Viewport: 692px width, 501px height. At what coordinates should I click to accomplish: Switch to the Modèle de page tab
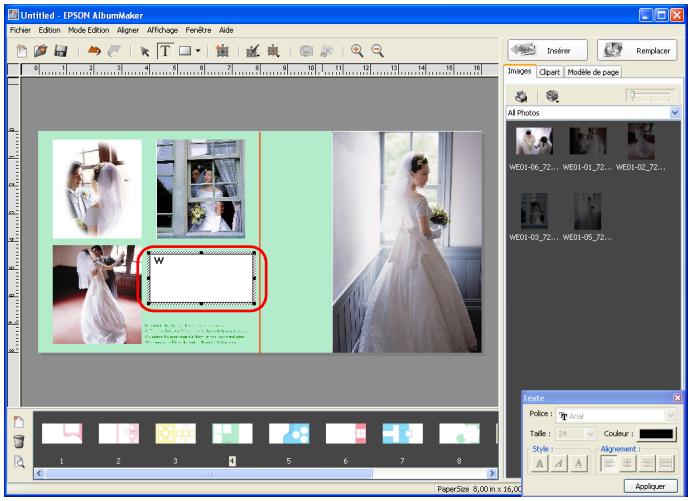pos(593,72)
